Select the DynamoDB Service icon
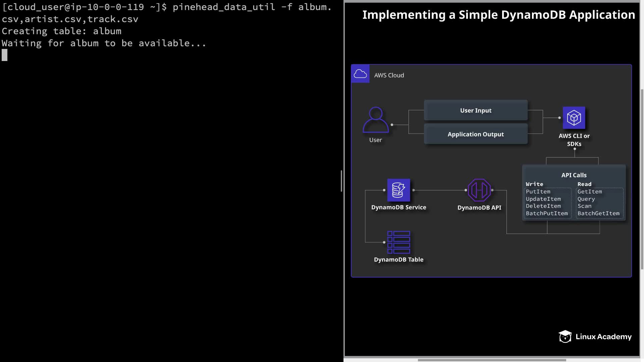 point(398,190)
